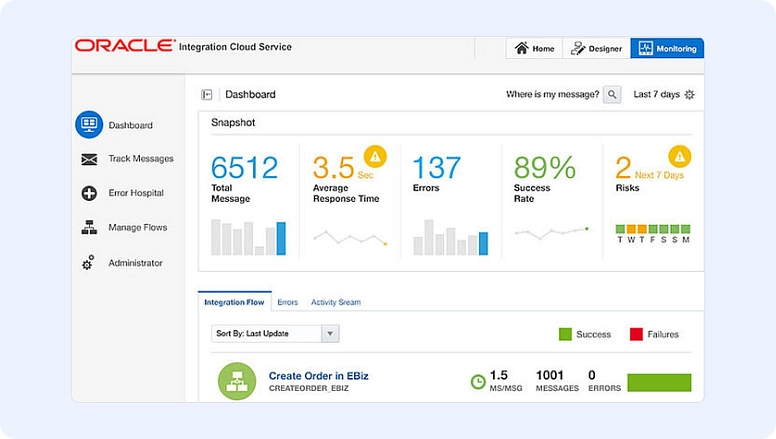Click the green clock icon beside 1.5 MS/MSG
The width and height of the screenshot is (776, 439).
(x=478, y=382)
